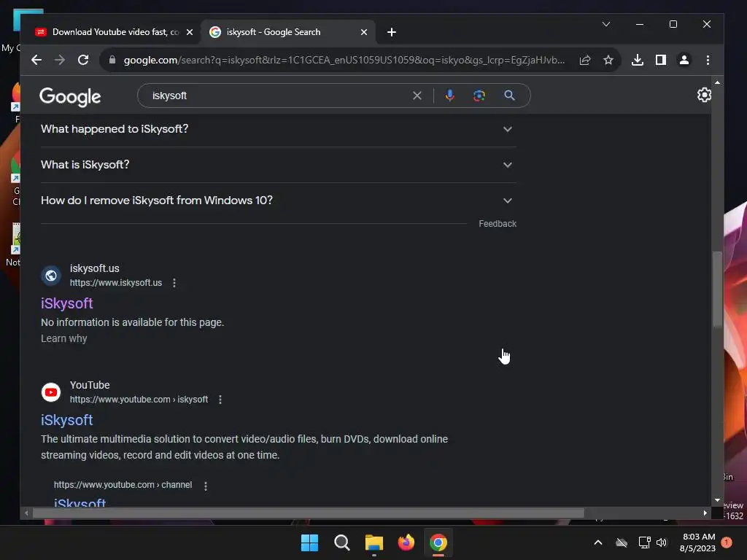
Task: Toggle the Chrome side panel icon
Action: click(x=661, y=60)
